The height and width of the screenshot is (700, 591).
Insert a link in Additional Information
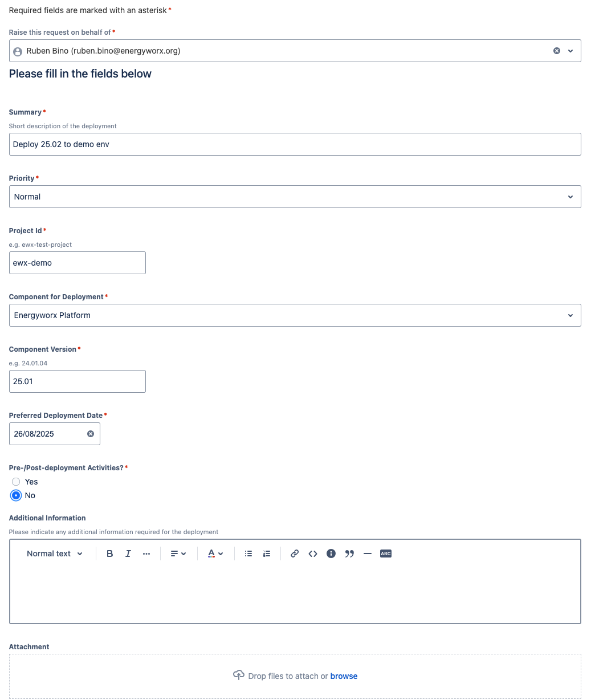(295, 554)
